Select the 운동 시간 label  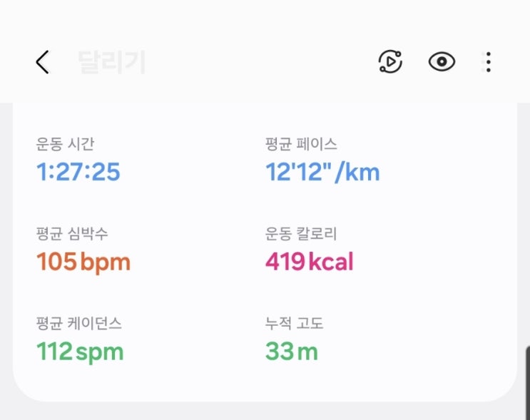point(65,144)
